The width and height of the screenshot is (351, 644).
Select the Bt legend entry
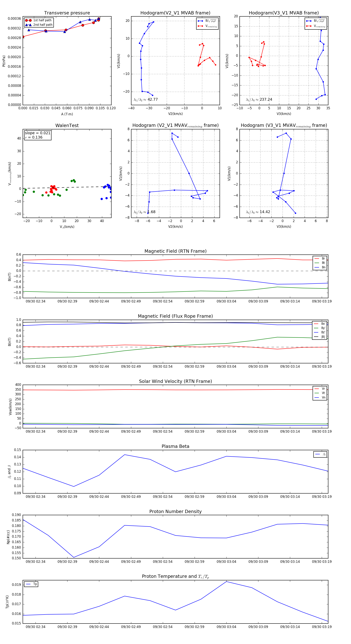click(320, 263)
